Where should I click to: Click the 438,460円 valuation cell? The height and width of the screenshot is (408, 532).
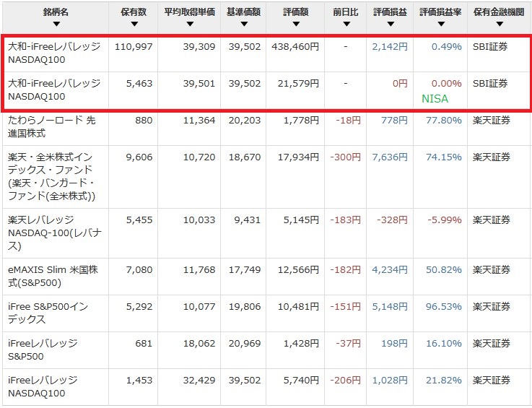(x=295, y=46)
